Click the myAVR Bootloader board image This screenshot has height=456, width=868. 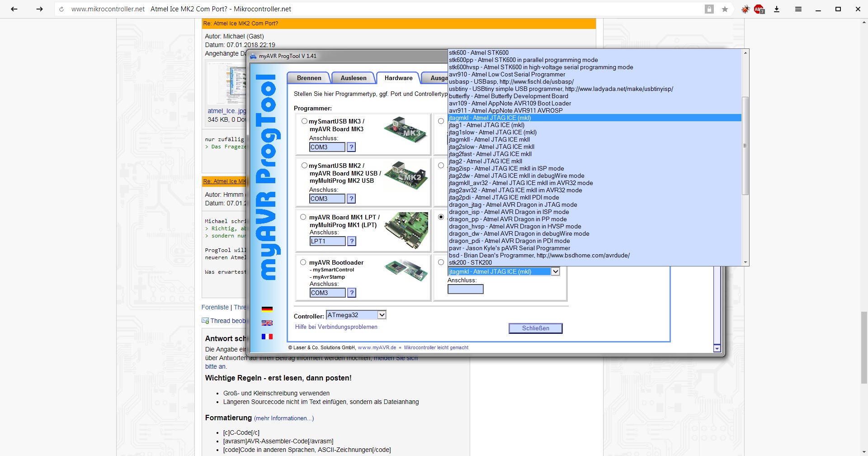click(406, 270)
